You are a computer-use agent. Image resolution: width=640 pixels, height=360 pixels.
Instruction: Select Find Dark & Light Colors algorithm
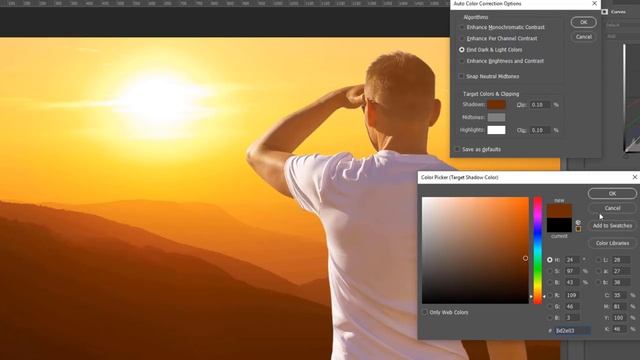pyautogui.click(x=462, y=50)
